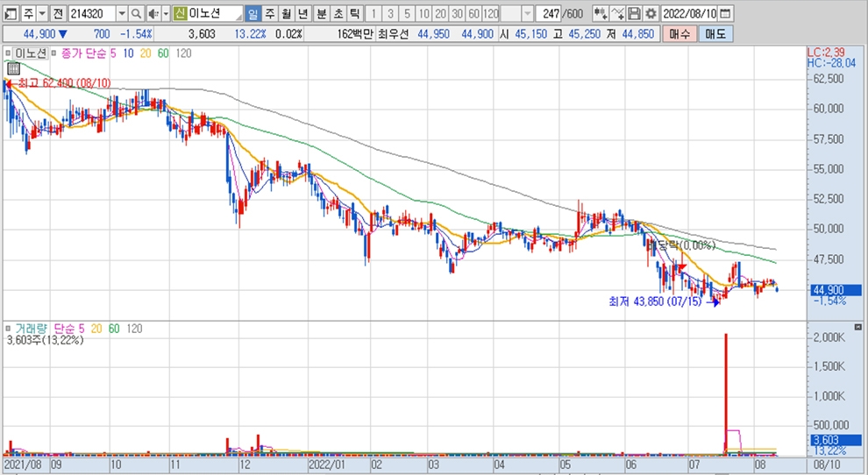Click the tall red volume spike bar
The width and height of the screenshot is (868, 475).
726,394
